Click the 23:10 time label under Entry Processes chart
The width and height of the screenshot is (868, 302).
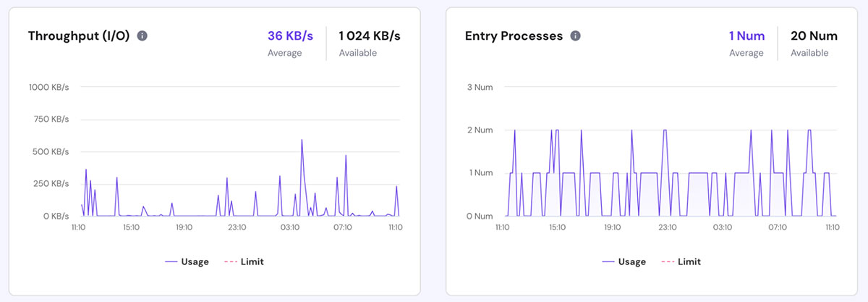click(x=667, y=227)
